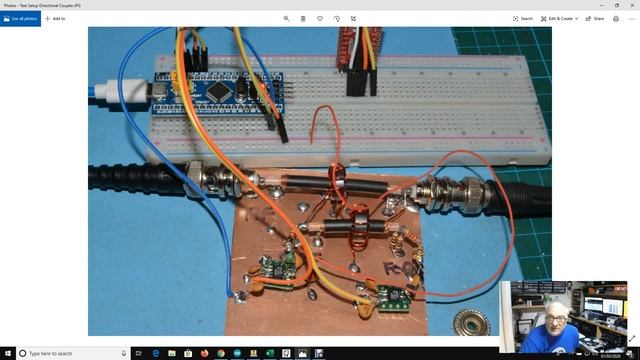640x360 pixels.
Task: Click the taskbar clock date
Action: [x=610, y=356]
